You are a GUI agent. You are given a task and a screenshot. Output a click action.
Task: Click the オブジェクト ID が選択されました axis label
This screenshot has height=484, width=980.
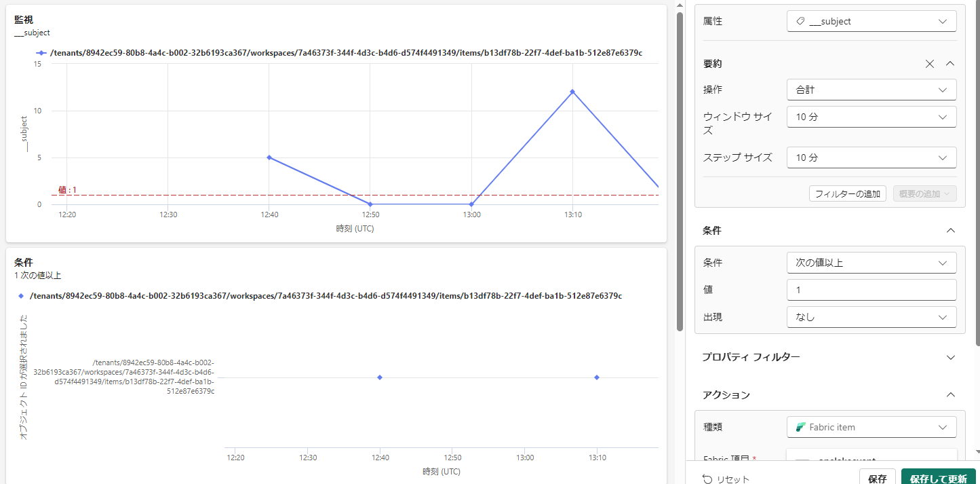tap(24, 377)
